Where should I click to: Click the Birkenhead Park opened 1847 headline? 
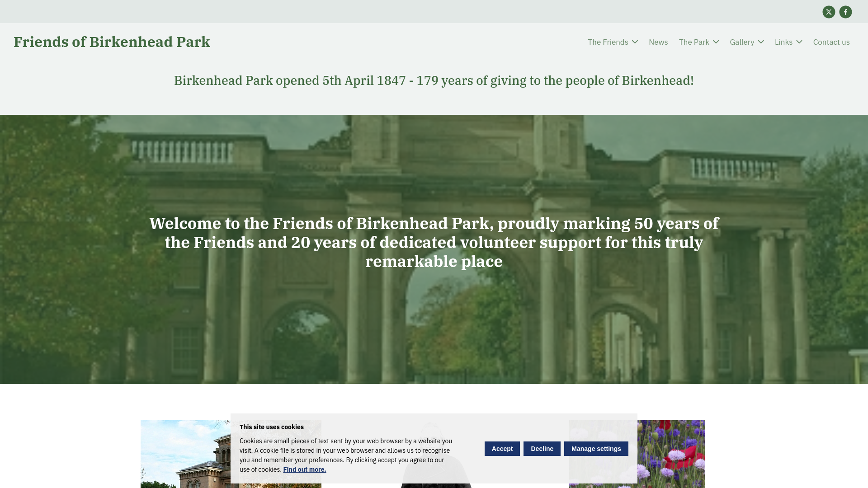[434, 80]
